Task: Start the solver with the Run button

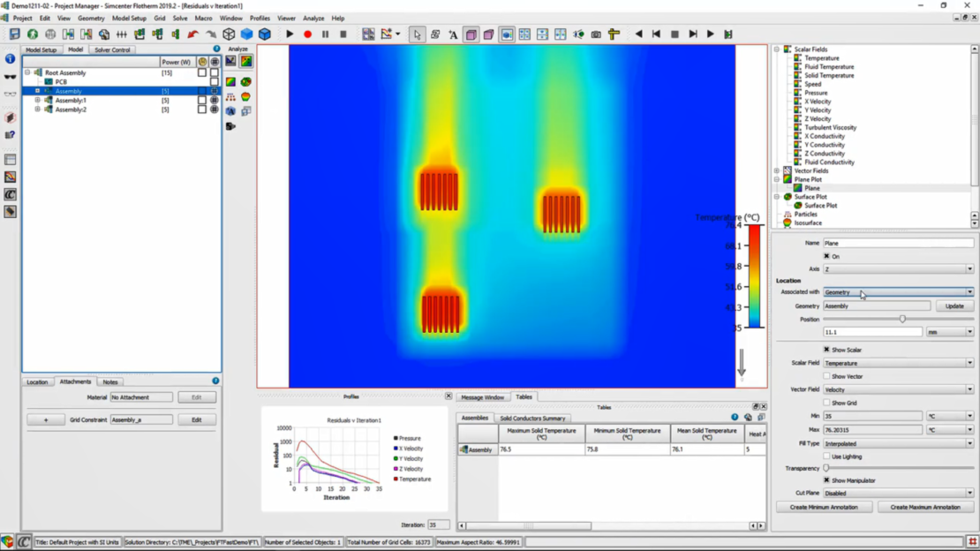Action: [290, 34]
